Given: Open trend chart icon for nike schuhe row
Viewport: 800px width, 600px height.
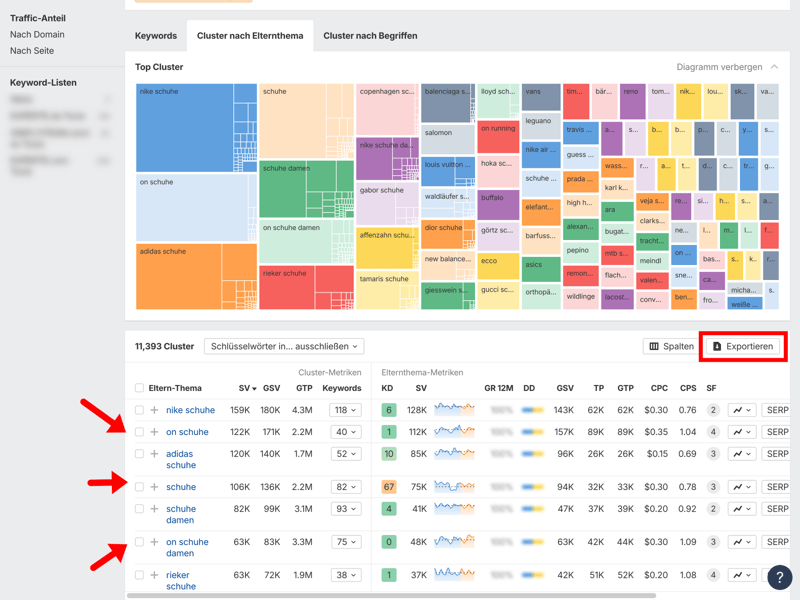Looking at the screenshot, I should [741, 410].
